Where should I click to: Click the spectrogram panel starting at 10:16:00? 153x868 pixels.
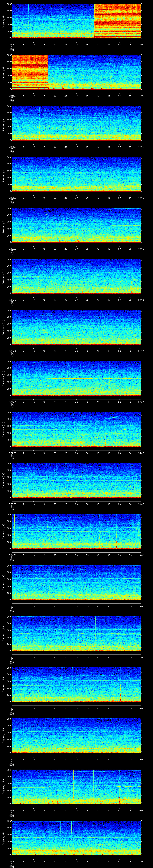point(77,123)
